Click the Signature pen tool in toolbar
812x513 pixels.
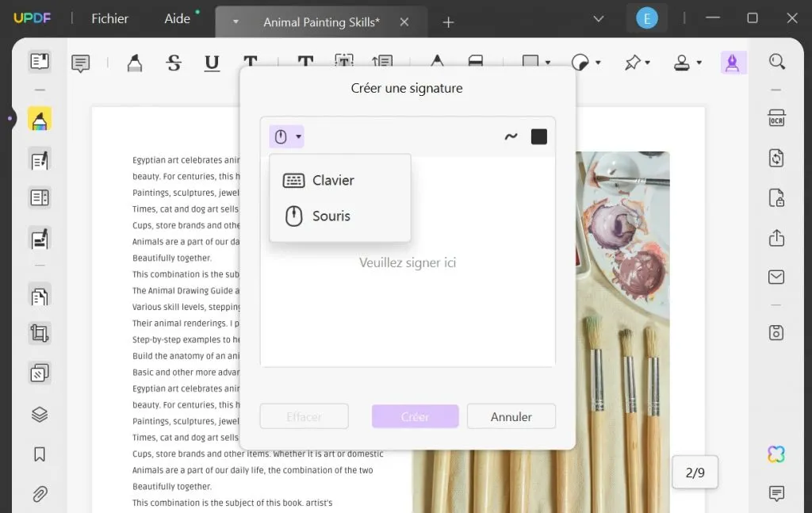(732, 63)
